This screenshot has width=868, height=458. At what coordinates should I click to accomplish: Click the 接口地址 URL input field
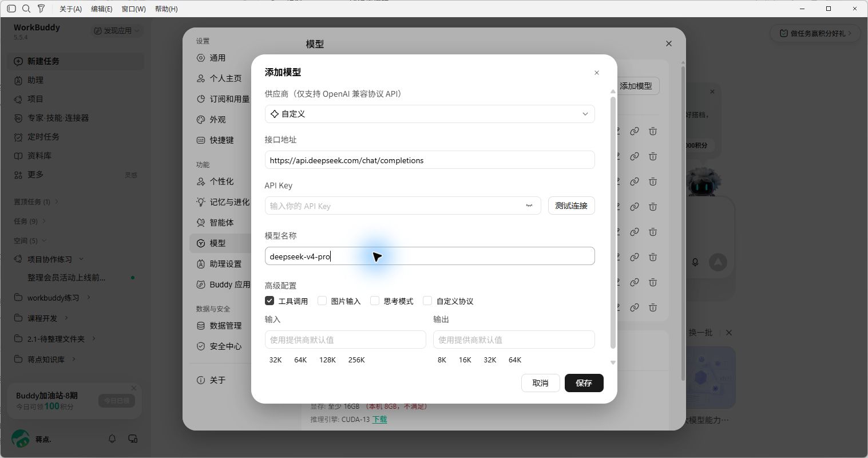click(430, 160)
